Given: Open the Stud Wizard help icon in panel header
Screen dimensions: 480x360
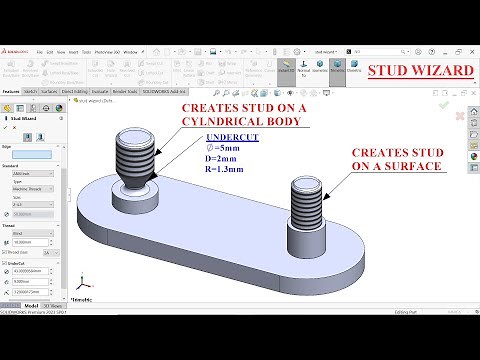Looking at the screenshot, I should 61,118.
